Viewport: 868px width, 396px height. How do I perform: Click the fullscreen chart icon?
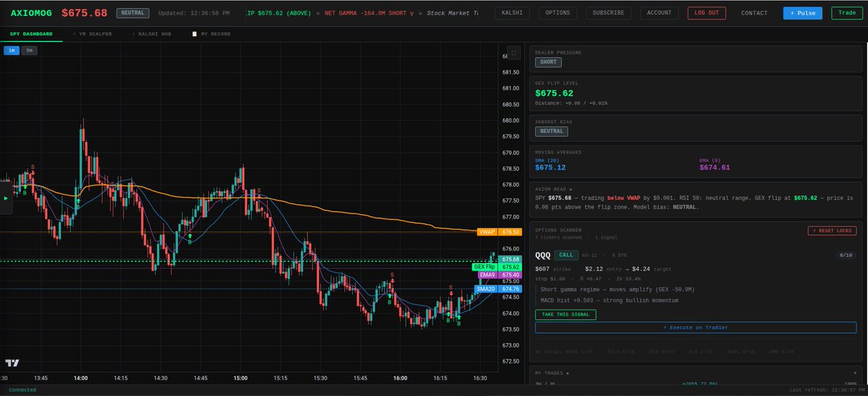(514, 52)
